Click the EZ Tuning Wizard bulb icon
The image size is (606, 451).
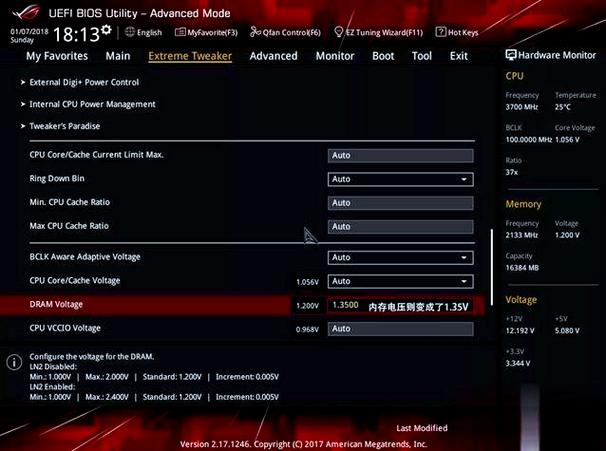coord(339,32)
